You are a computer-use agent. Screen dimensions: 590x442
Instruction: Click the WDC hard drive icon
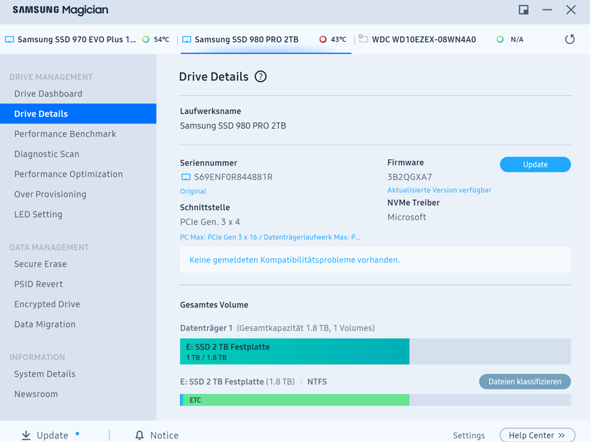click(363, 39)
